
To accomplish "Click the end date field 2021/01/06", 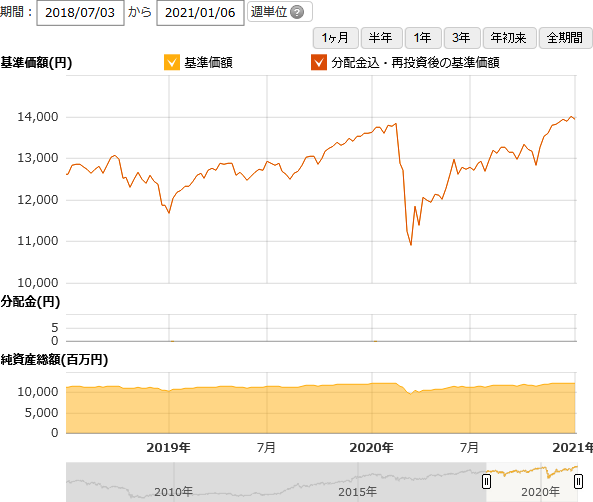I will point(200,13).
